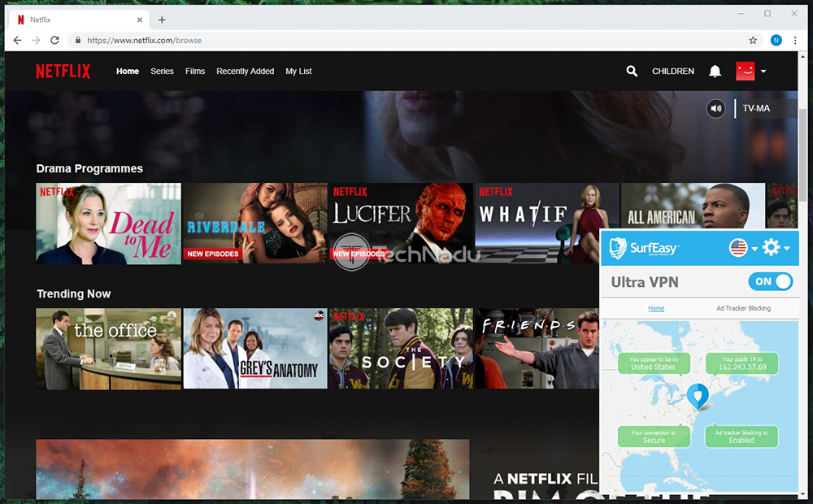Click the connection Secure bubble
This screenshot has width=813, height=504.
pyautogui.click(x=654, y=437)
